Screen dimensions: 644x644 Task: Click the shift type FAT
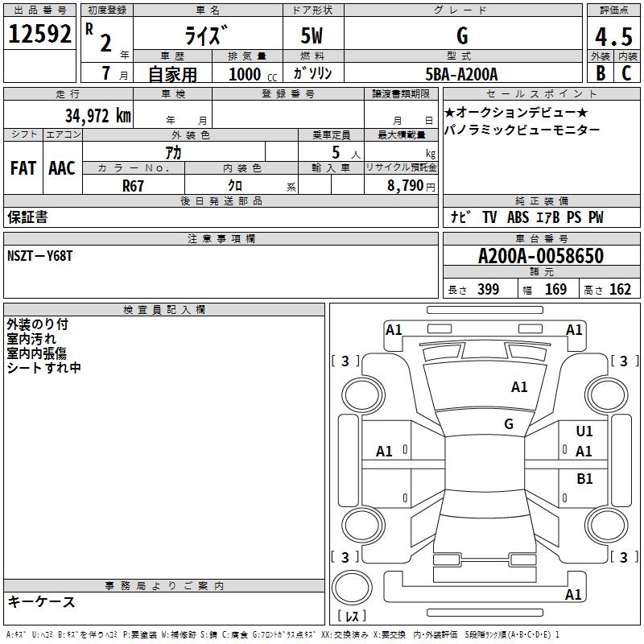click(23, 168)
